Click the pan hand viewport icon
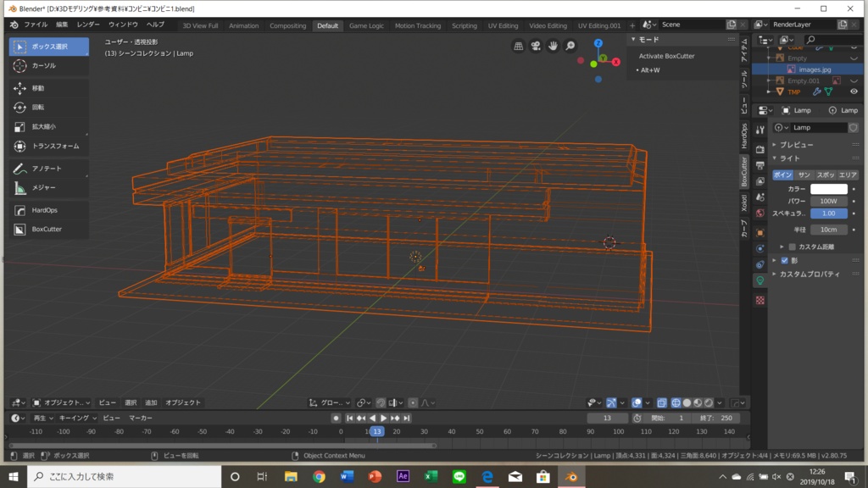 (553, 46)
